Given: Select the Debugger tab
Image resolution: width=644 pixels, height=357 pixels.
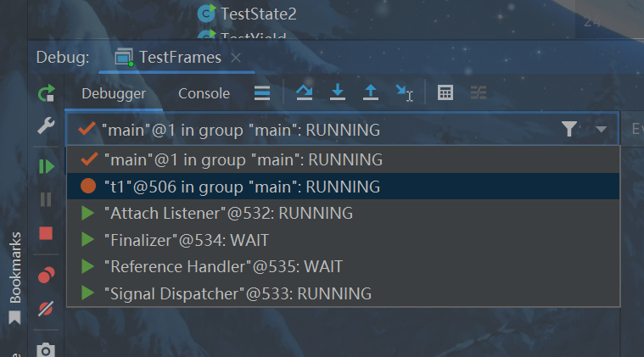Looking at the screenshot, I should click(x=114, y=94).
